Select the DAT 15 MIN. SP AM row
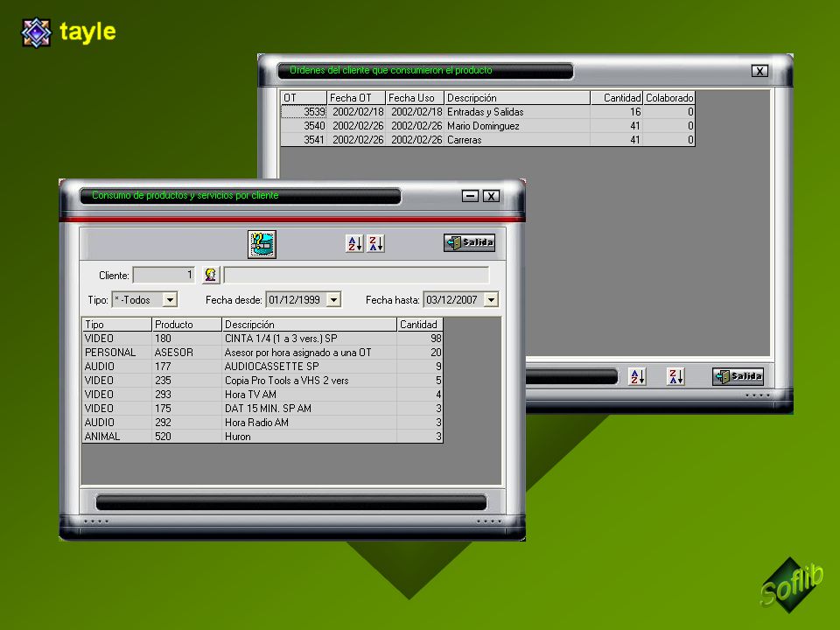840x630 pixels. coord(262,409)
